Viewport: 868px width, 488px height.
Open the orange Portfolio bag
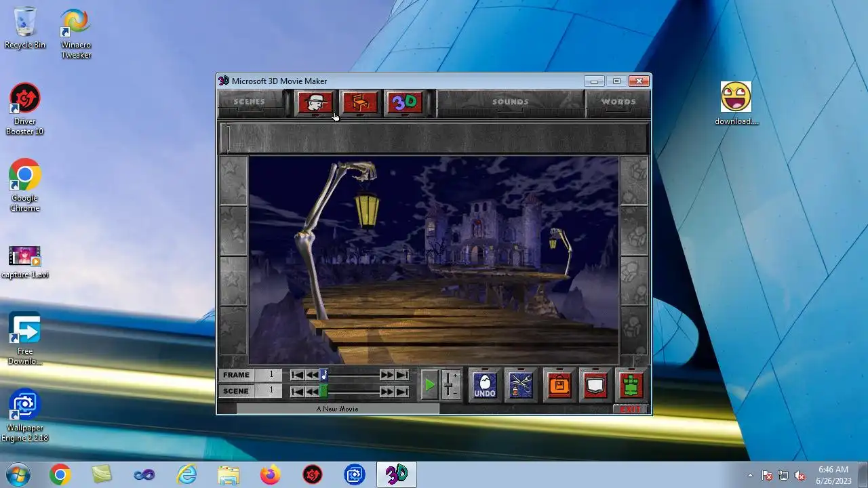coord(559,385)
